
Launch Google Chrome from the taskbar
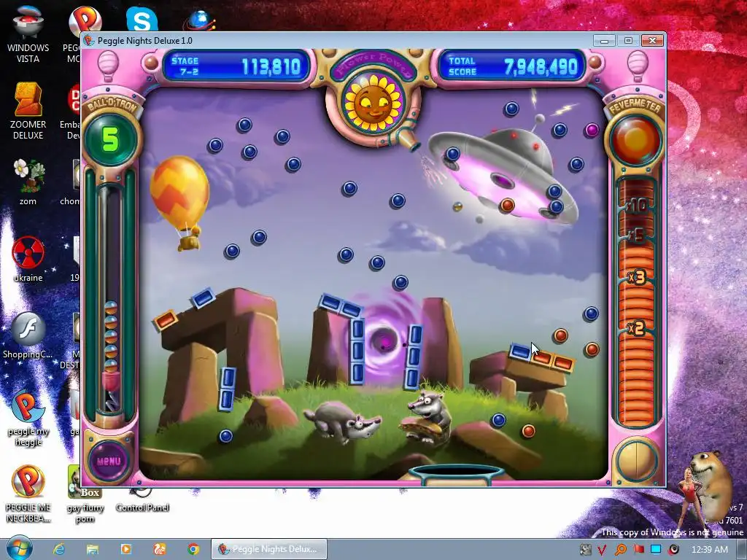pyautogui.click(x=193, y=549)
